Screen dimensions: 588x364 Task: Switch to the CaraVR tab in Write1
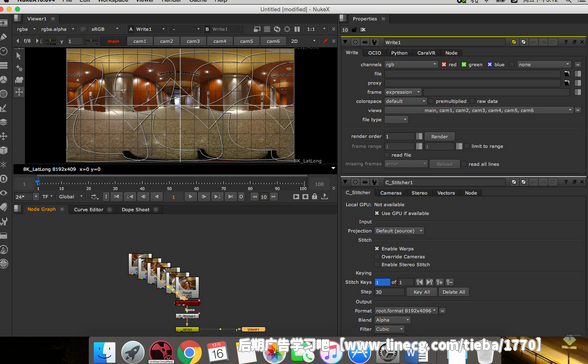pyautogui.click(x=426, y=53)
